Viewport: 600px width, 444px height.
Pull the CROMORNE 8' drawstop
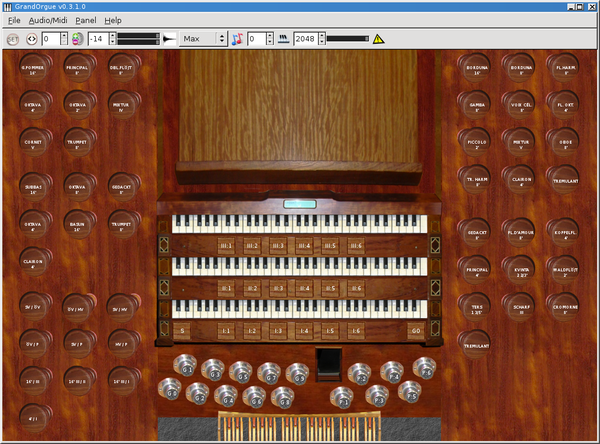[x=562, y=307]
